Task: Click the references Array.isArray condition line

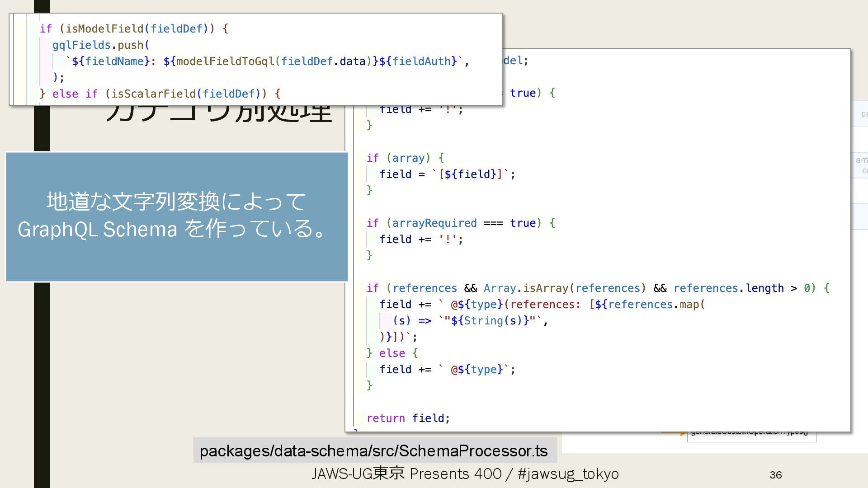Action: pyautogui.click(x=597, y=288)
